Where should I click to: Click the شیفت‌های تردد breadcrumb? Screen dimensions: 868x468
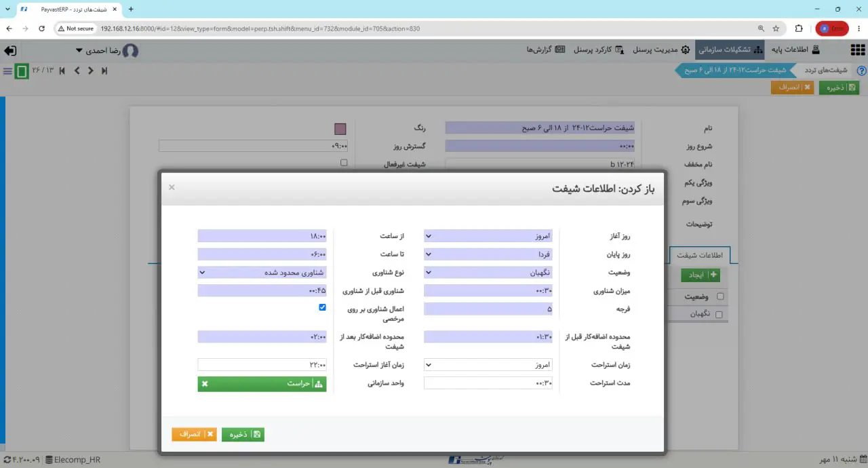(825, 71)
